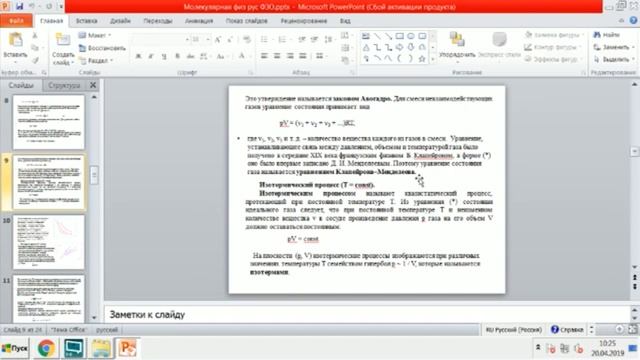Screen dimensions: 640x360
Task: Open the change case Aa dropdown
Action: (x=222, y=56)
